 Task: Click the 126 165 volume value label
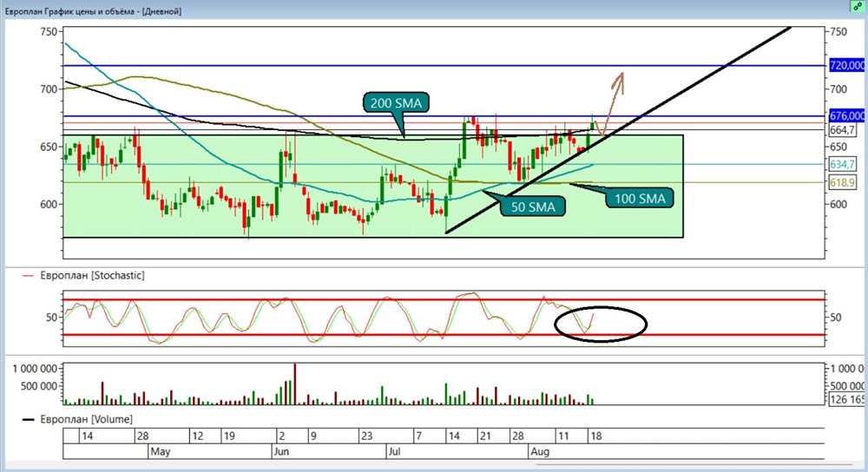[846, 399]
